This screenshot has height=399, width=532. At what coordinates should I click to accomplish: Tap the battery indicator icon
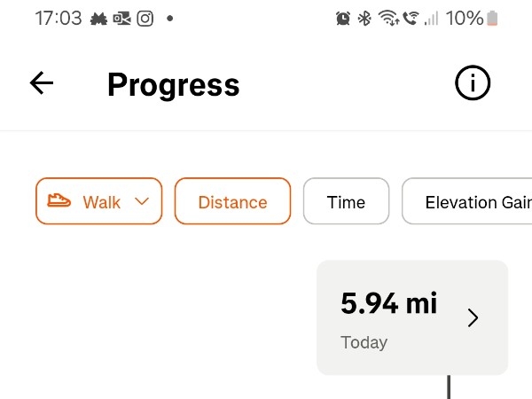click(x=492, y=18)
